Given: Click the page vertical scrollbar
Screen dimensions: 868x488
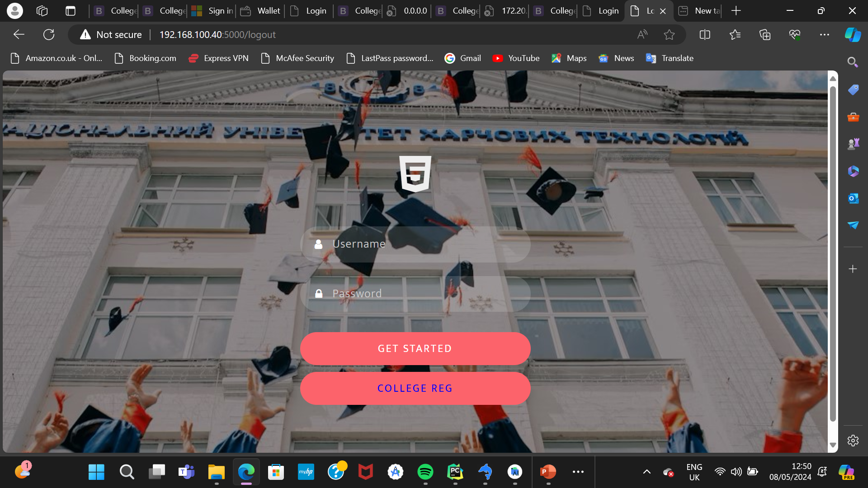Looking at the screenshot, I should [833, 253].
